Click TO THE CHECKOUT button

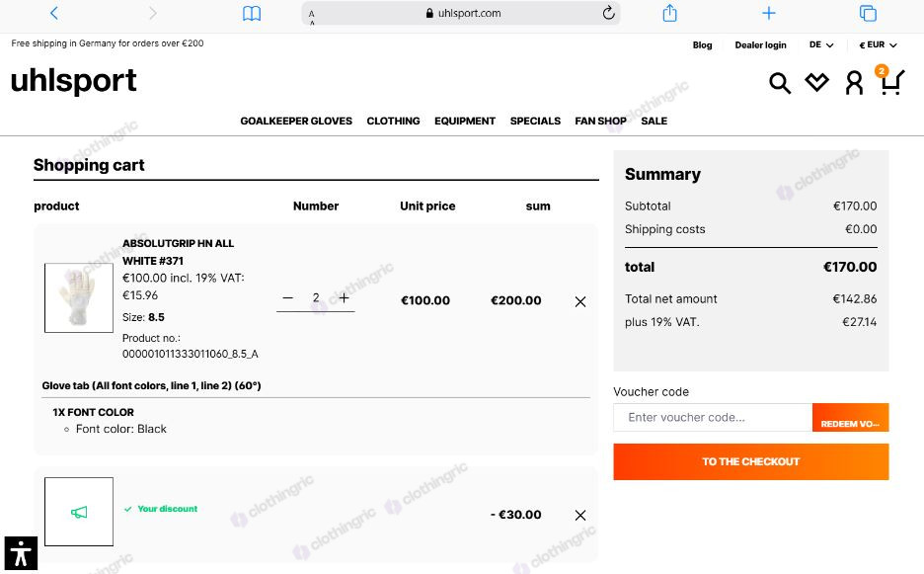pos(750,462)
